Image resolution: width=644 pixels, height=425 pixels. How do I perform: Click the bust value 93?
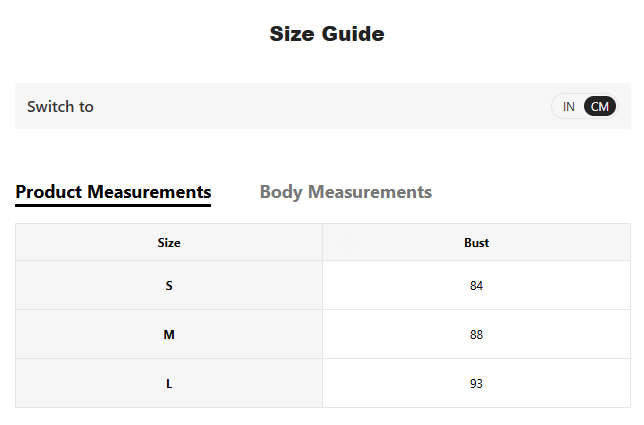476,384
